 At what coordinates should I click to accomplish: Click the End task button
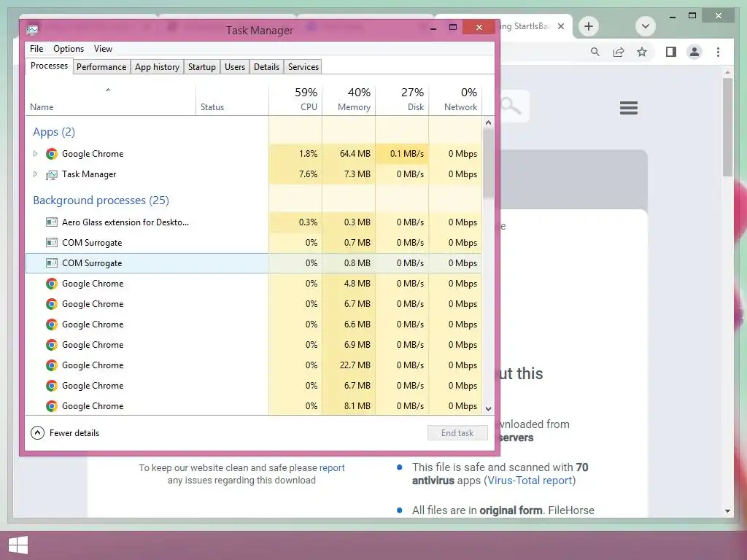(457, 433)
